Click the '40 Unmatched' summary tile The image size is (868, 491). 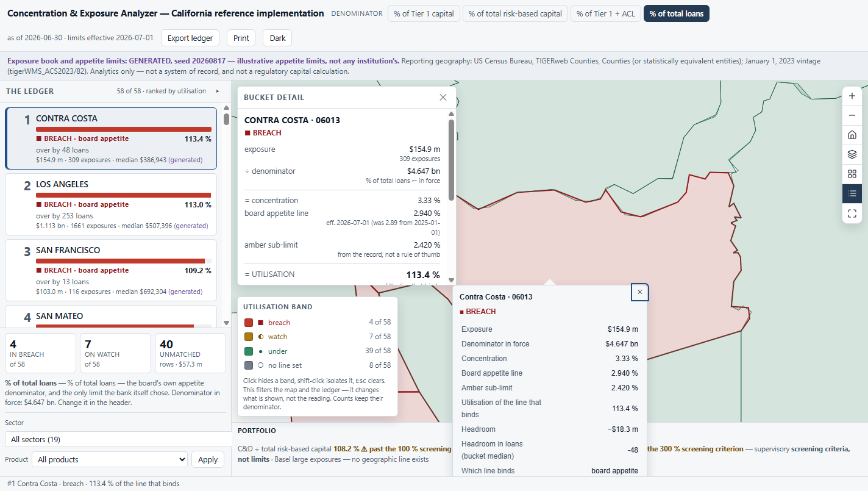pyautogui.click(x=190, y=353)
